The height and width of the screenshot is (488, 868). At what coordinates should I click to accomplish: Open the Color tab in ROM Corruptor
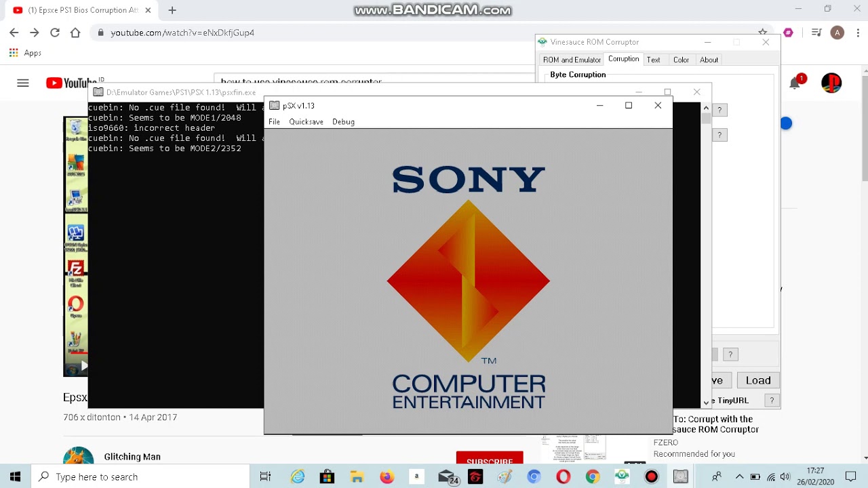pyautogui.click(x=681, y=60)
